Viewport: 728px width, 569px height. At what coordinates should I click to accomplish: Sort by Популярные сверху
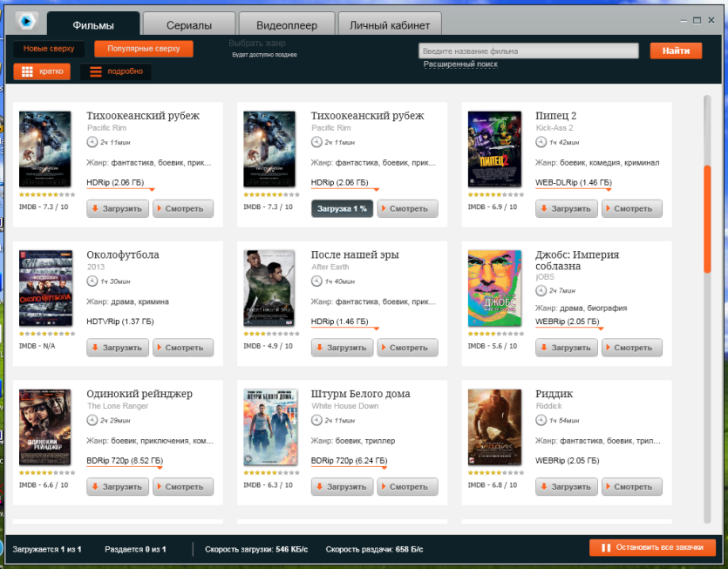point(144,48)
